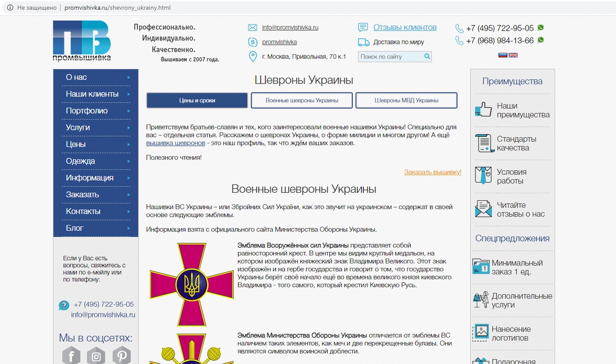Click sidebar email info@promvishivka.ru
616x364 pixels.
(103, 315)
